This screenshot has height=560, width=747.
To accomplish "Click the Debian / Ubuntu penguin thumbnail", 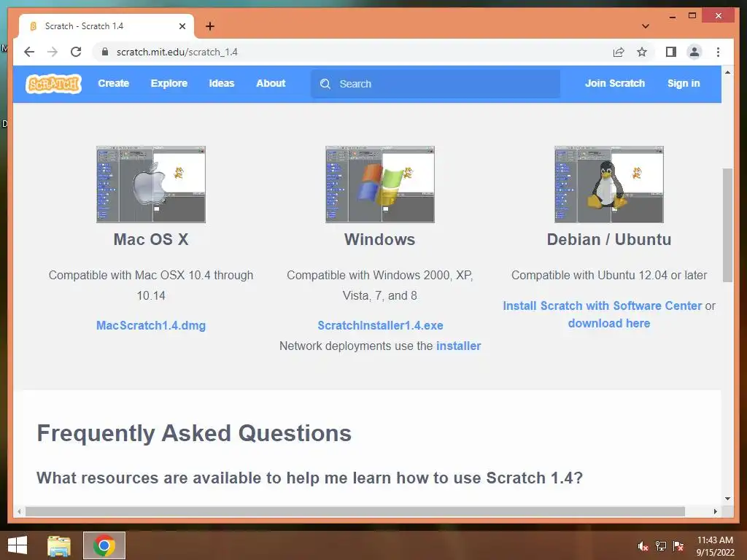I will point(609,184).
